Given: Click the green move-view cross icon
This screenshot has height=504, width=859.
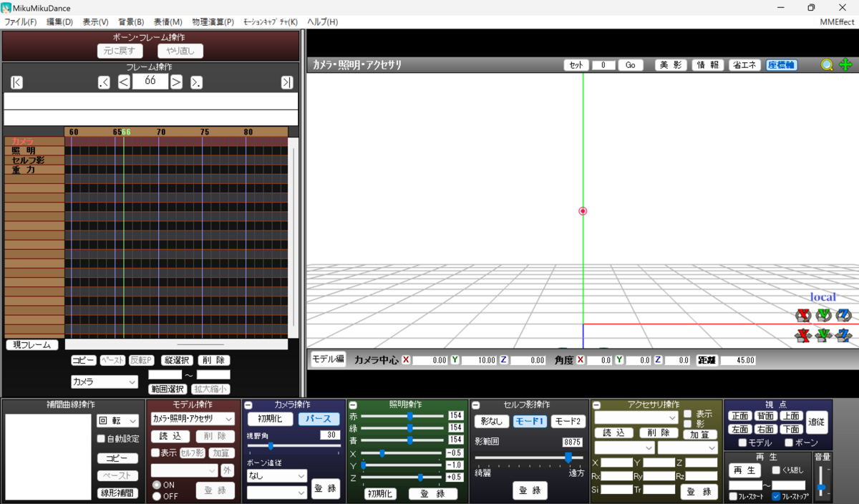Looking at the screenshot, I should tap(845, 65).
